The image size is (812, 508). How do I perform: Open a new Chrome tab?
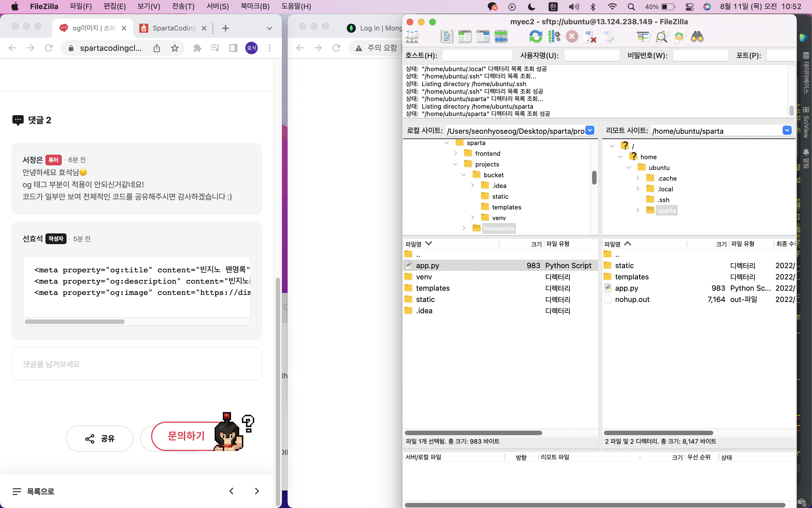(226, 28)
